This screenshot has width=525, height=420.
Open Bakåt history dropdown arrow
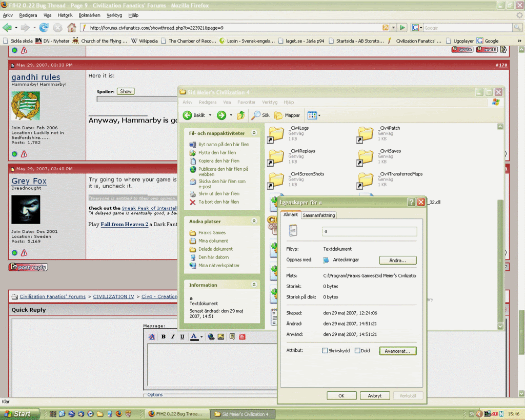click(x=210, y=115)
